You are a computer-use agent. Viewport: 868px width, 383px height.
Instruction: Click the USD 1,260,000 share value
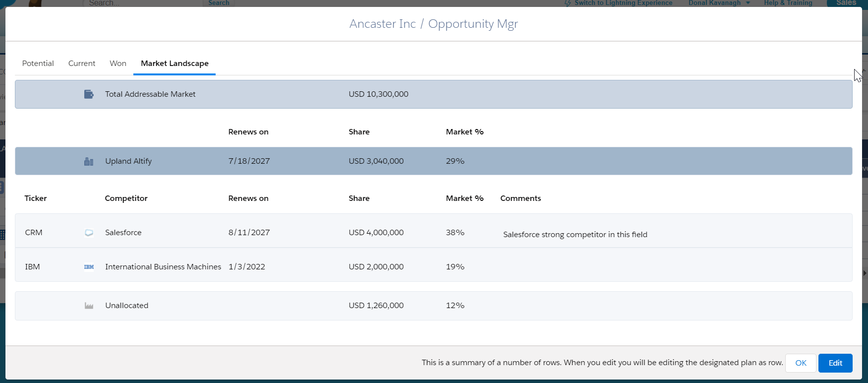(x=376, y=306)
